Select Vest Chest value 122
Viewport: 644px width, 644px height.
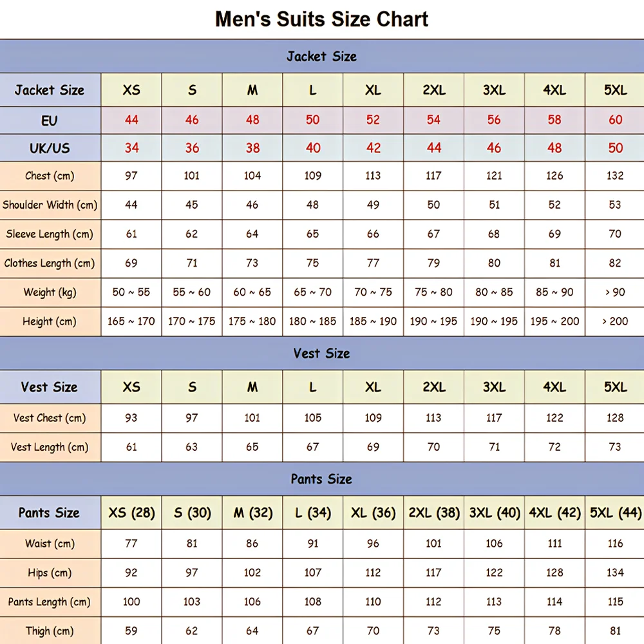point(554,418)
